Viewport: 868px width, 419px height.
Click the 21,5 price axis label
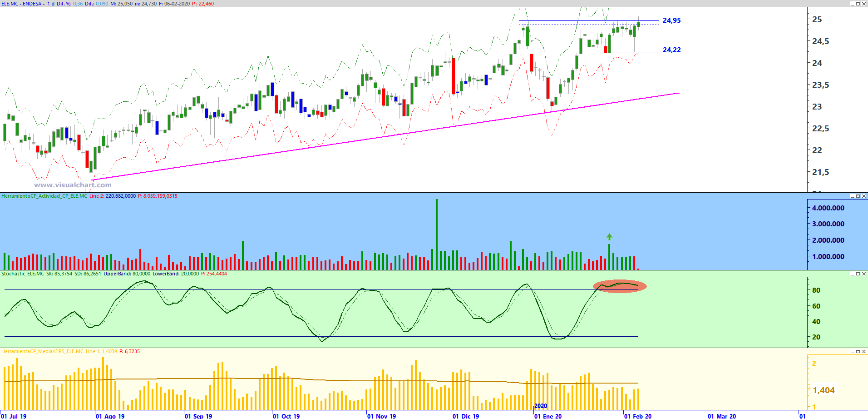point(820,172)
